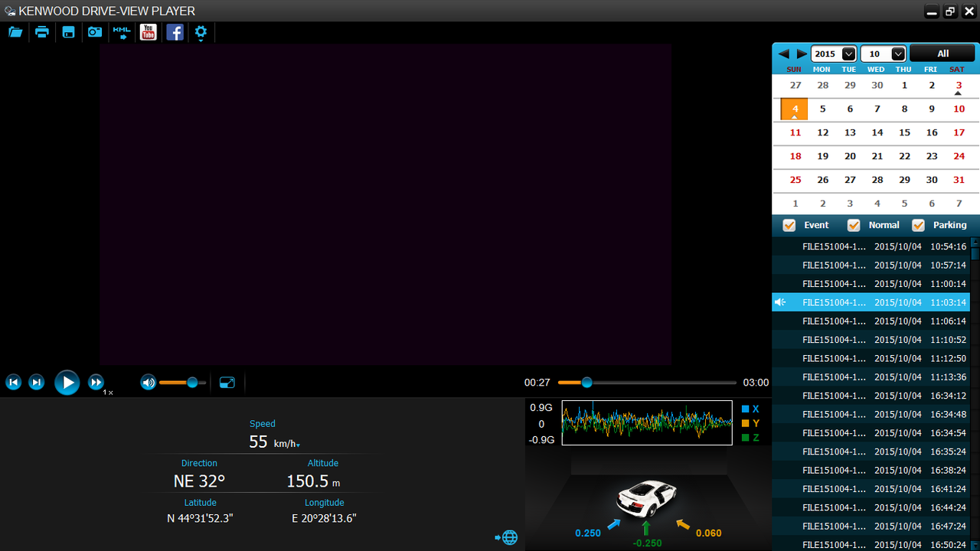This screenshot has width=980, height=551.
Task: Select October 15 in the calendar
Action: pyautogui.click(x=904, y=132)
